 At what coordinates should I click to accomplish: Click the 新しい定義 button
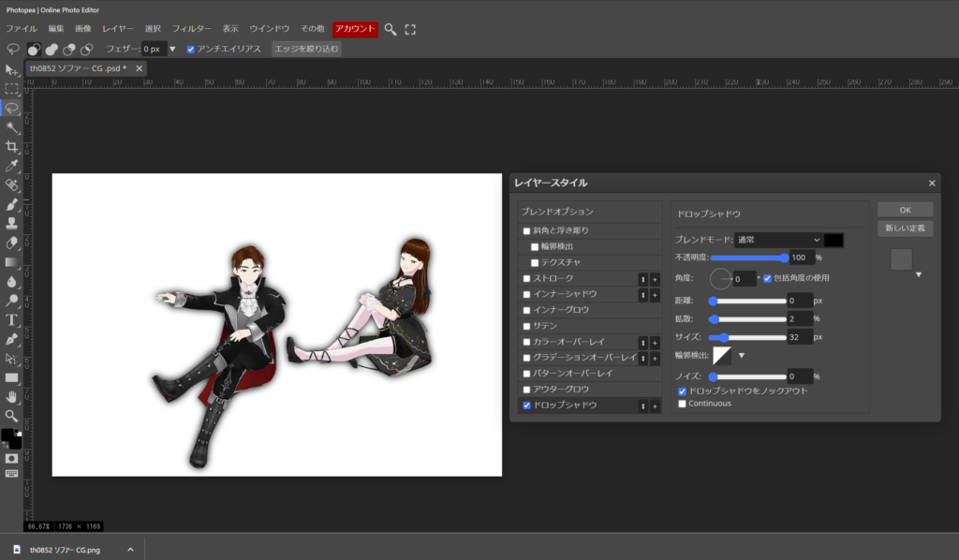click(x=905, y=228)
